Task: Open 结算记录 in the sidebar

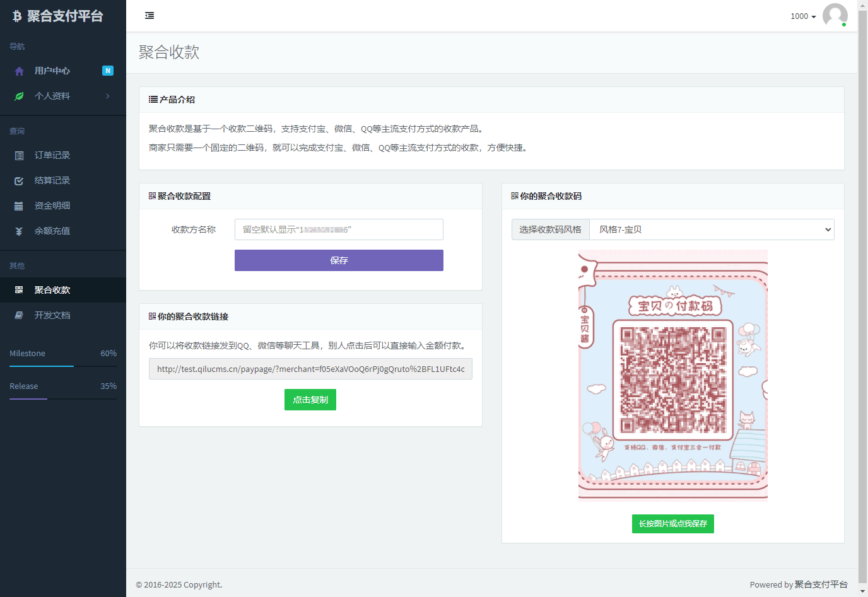Action: 63,180
